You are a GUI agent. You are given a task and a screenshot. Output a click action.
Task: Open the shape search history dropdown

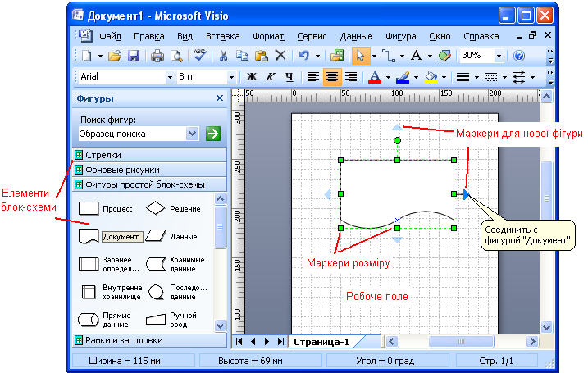point(192,134)
